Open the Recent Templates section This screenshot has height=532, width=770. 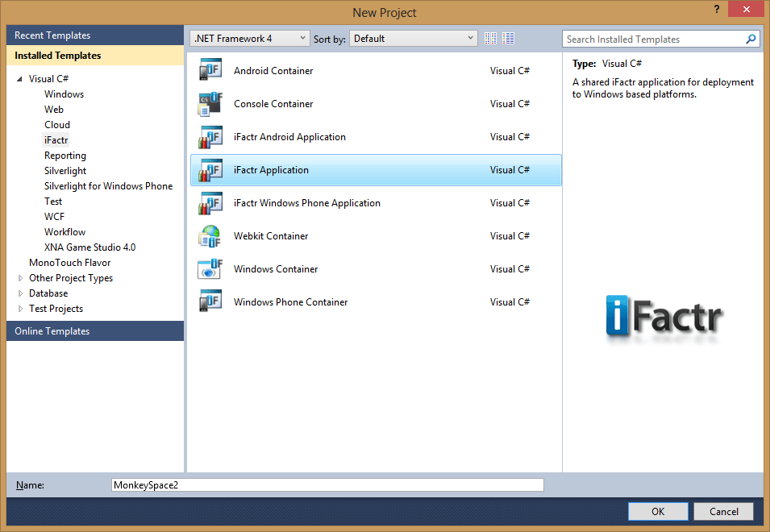(x=95, y=35)
